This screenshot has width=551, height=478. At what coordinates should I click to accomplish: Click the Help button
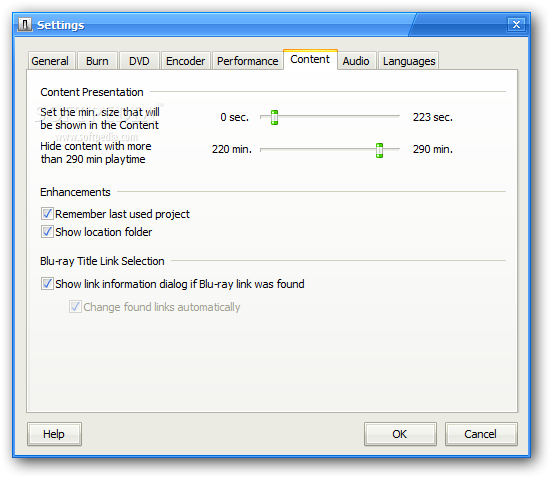pos(54,434)
